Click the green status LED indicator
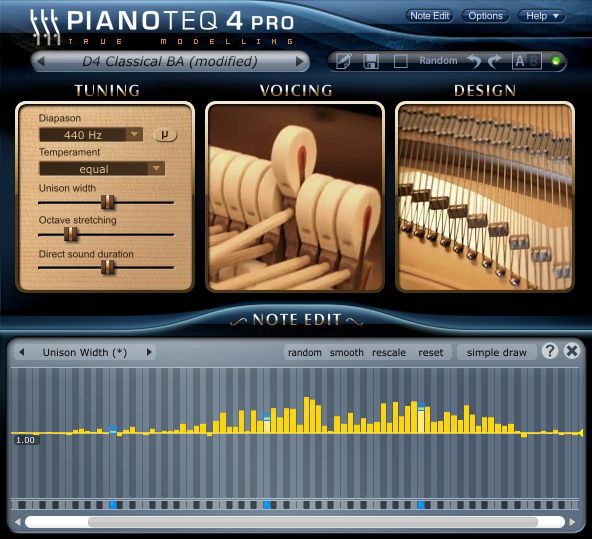 tap(556, 61)
